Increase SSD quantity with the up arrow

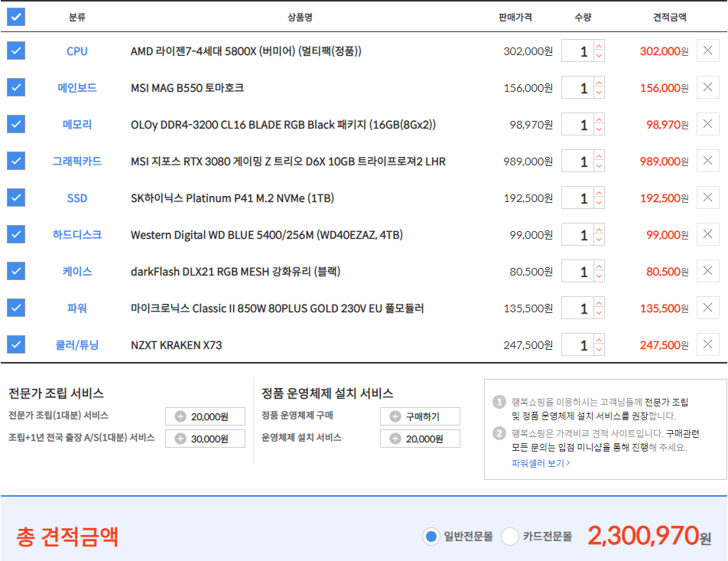coord(599,192)
